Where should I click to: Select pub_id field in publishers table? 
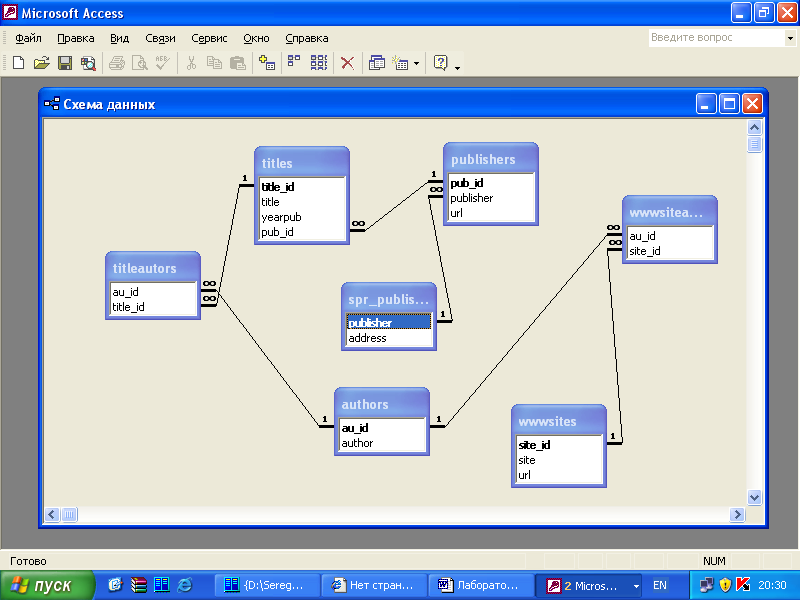(x=491, y=183)
